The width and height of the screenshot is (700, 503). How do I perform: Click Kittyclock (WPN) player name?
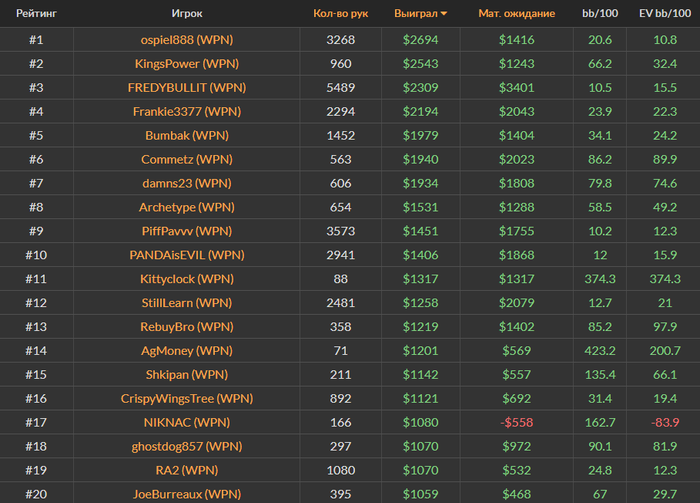[186, 279]
